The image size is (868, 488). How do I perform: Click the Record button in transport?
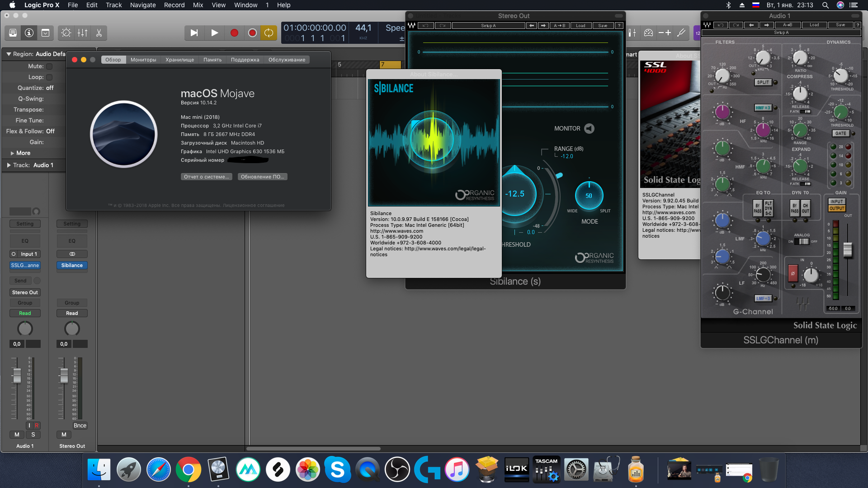coord(234,33)
